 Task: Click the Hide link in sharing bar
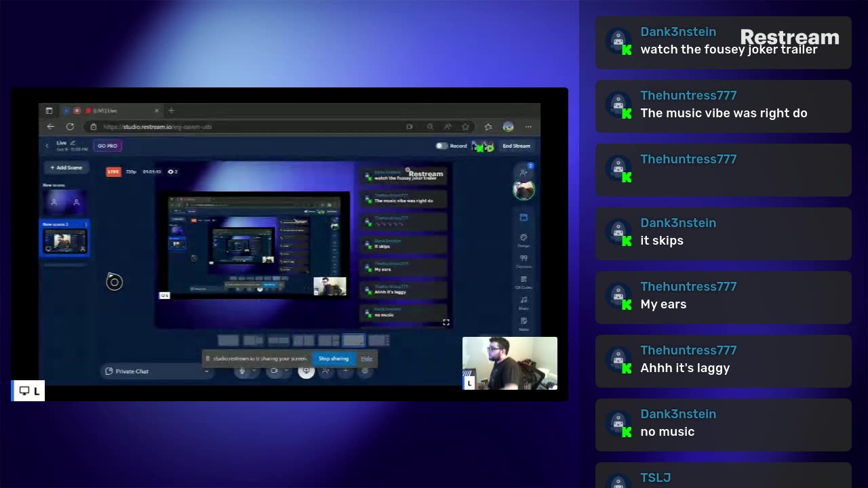pos(366,359)
